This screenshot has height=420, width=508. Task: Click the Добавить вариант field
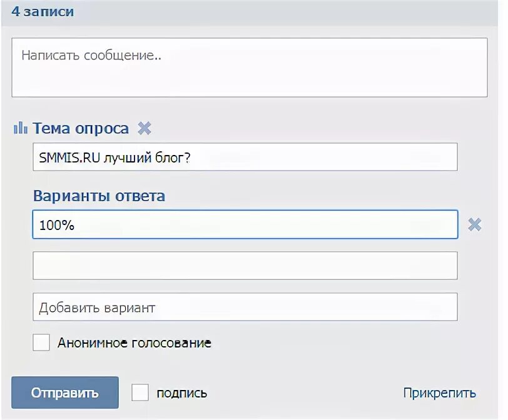pyautogui.click(x=245, y=307)
